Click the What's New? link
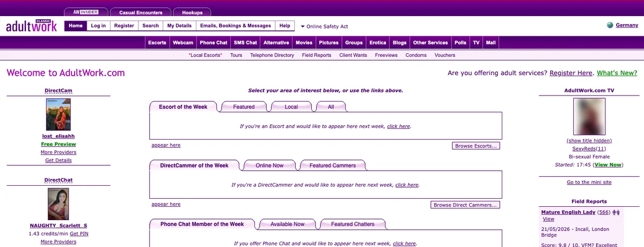The image size is (644, 247). 617,73
